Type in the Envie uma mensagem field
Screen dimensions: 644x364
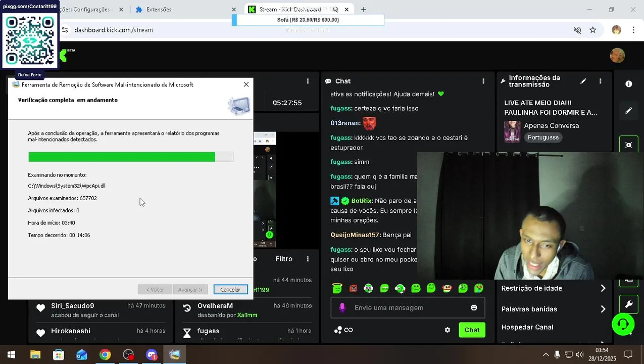408,307
